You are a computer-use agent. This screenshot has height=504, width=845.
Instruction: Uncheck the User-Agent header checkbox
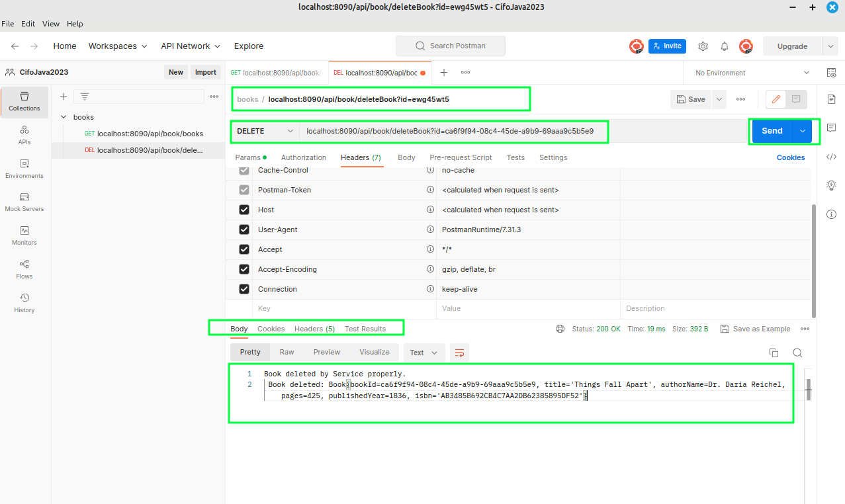[244, 230]
